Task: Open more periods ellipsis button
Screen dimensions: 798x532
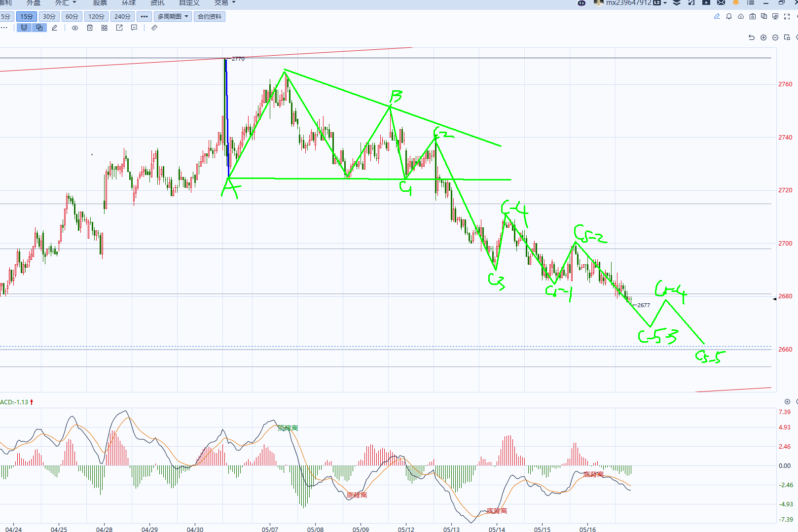Action: click(144, 16)
